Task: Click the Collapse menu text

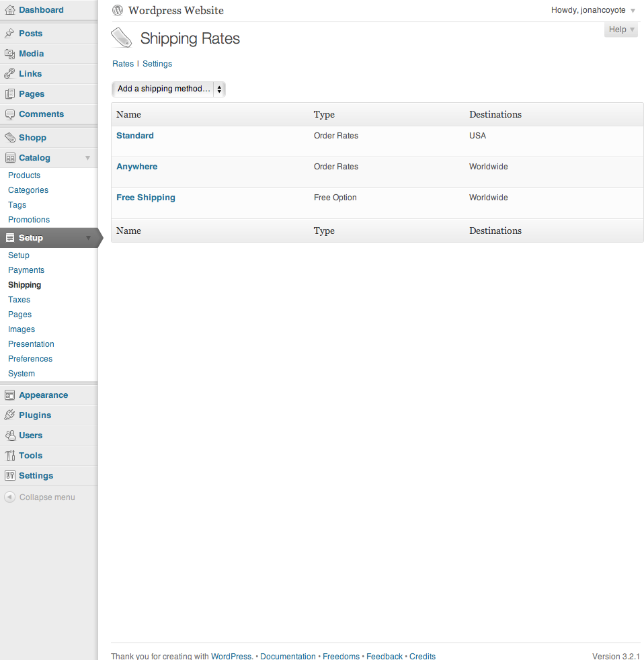Action: pos(47,497)
